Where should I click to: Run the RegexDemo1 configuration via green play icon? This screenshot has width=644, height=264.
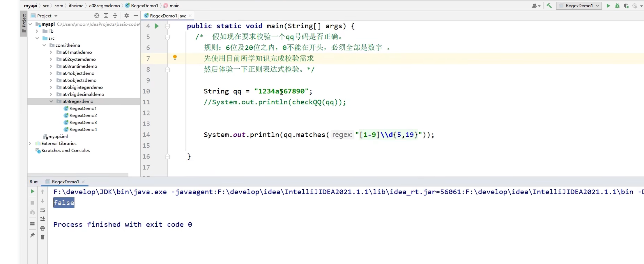pos(608,6)
